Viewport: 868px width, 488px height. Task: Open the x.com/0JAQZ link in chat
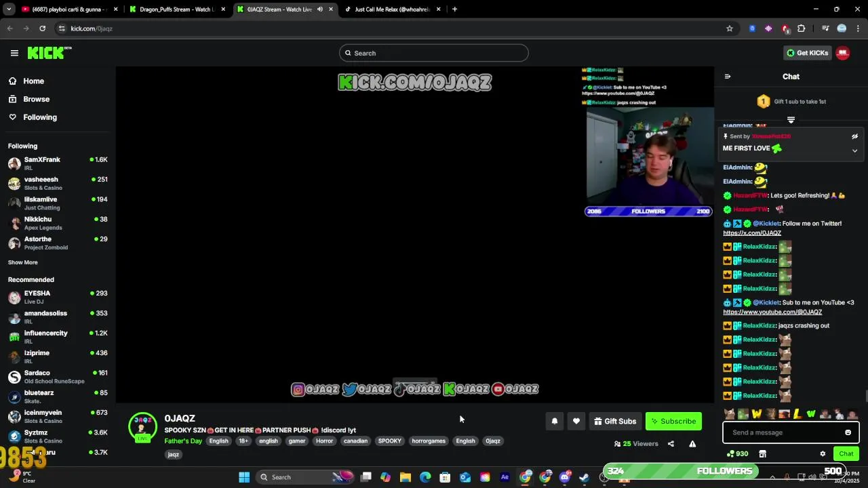pos(752,233)
